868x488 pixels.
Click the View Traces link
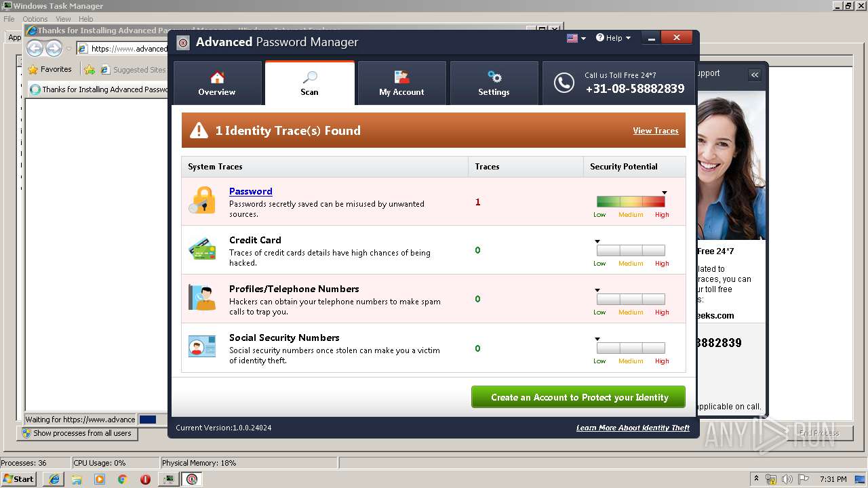(655, 131)
